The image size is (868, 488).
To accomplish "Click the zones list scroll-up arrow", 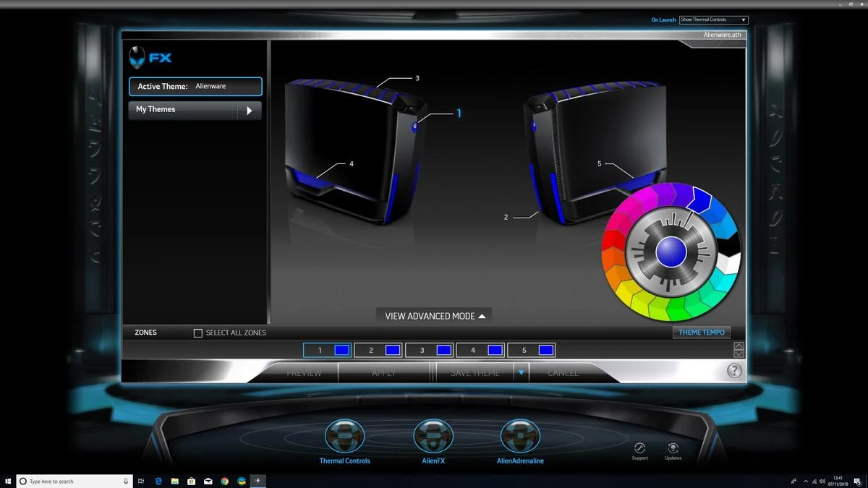I will (x=739, y=346).
